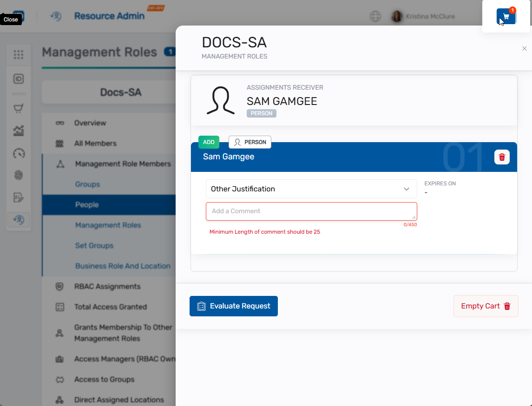
Task: Click the globe language icon in header
Action: (375, 16)
